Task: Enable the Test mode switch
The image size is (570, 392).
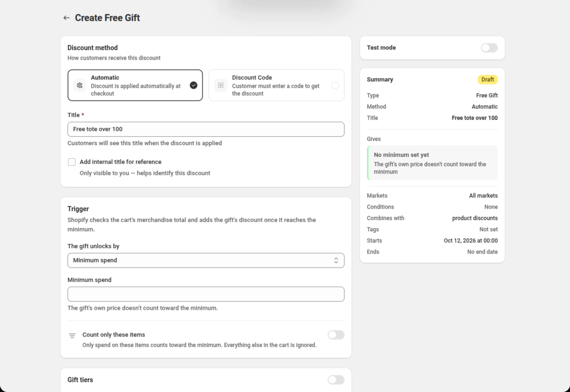Action: [489, 48]
